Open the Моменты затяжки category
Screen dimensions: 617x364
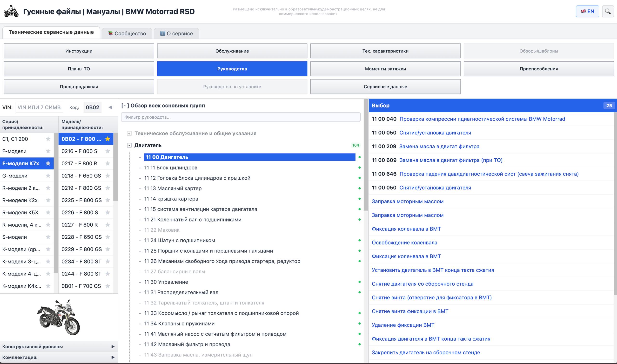click(x=385, y=69)
